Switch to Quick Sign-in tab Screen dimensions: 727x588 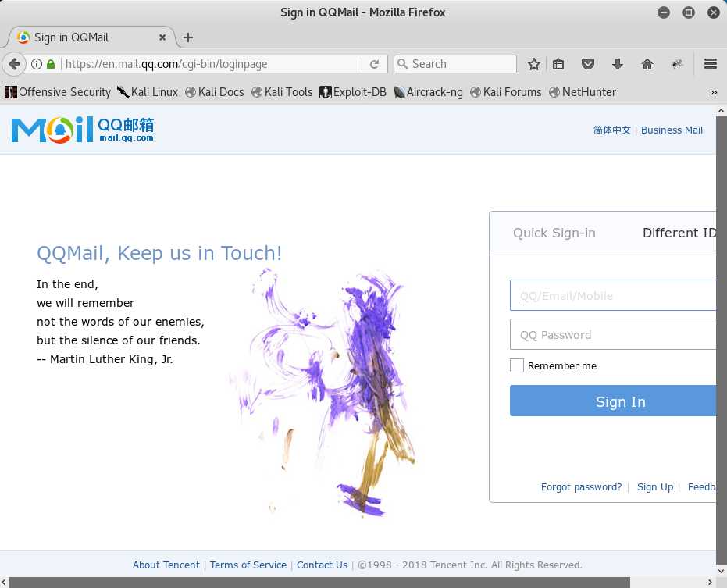554,233
